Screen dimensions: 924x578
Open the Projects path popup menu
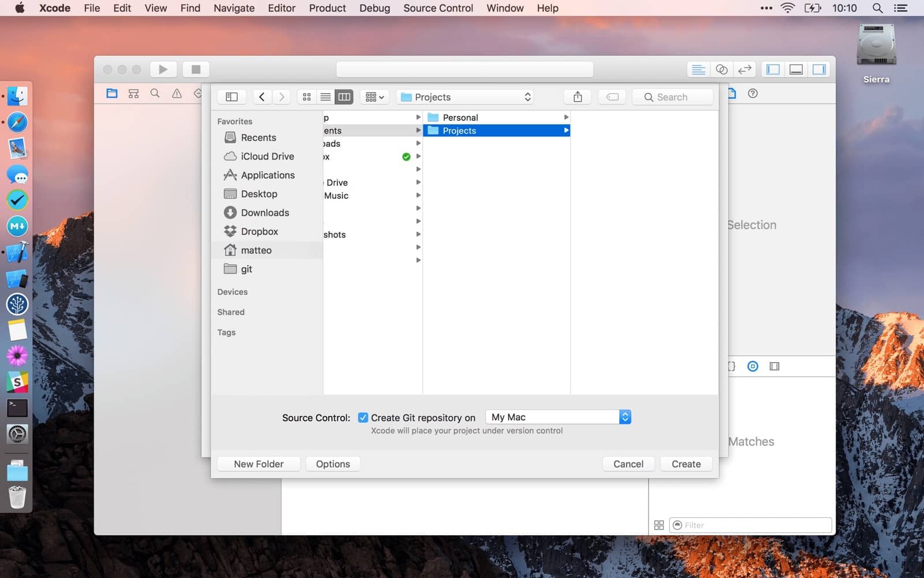[465, 97]
